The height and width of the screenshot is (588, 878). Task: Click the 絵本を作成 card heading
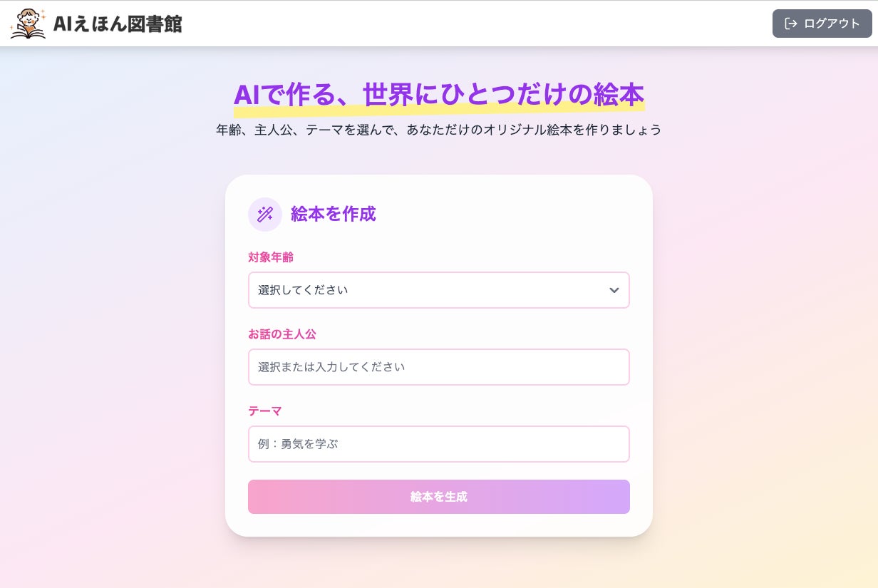tap(333, 214)
